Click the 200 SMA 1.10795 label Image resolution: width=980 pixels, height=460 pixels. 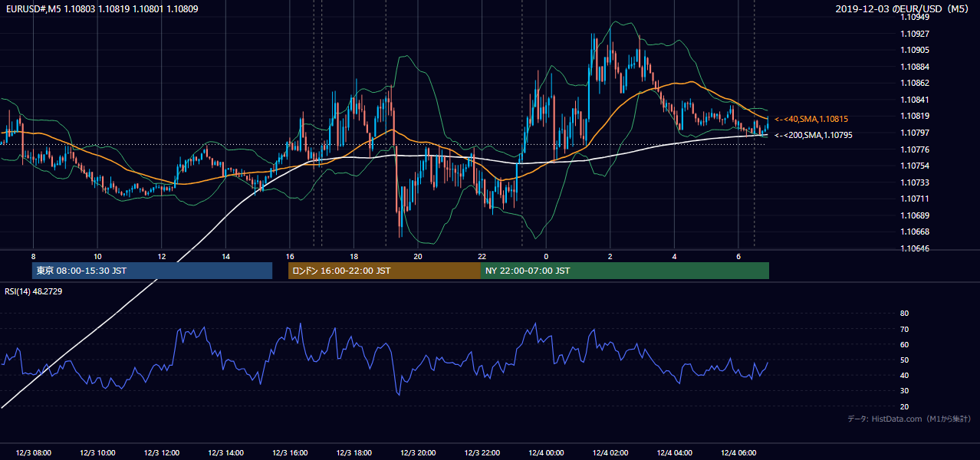813,136
